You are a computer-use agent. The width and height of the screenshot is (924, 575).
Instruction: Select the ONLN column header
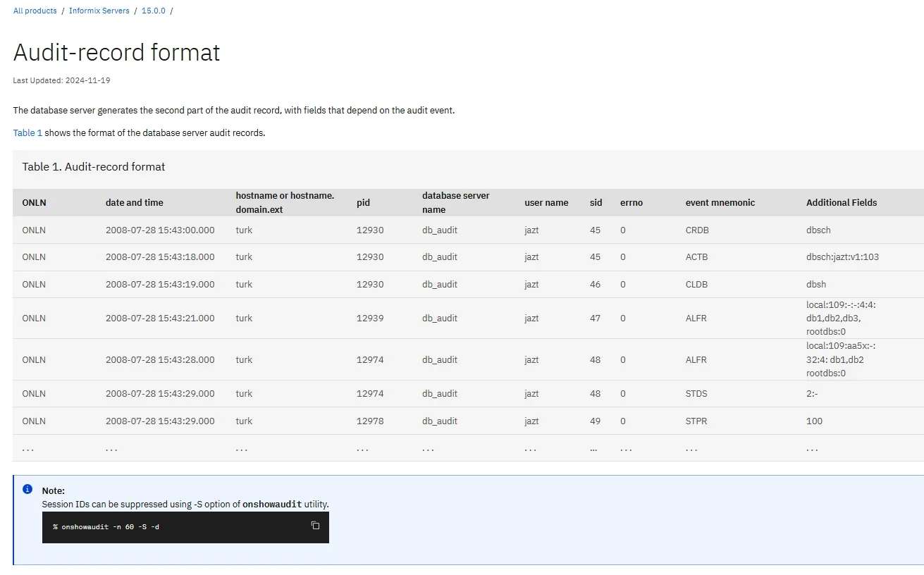pyautogui.click(x=34, y=202)
